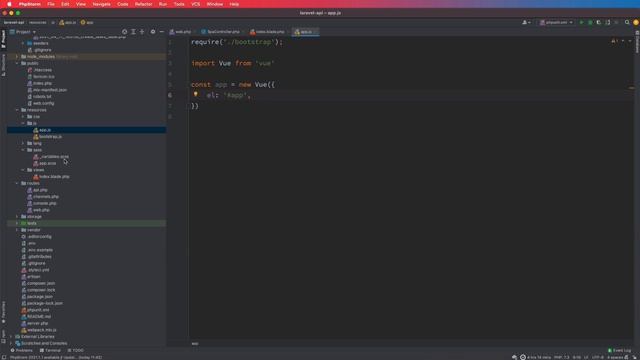Click the run-with-coverage icon in toolbar
The image size is (640, 360).
point(599,22)
